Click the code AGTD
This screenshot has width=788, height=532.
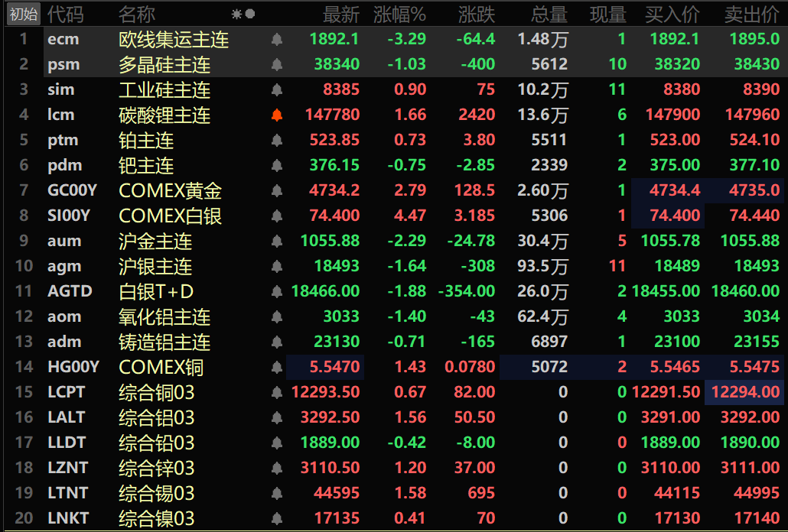click(x=70, y=291)
